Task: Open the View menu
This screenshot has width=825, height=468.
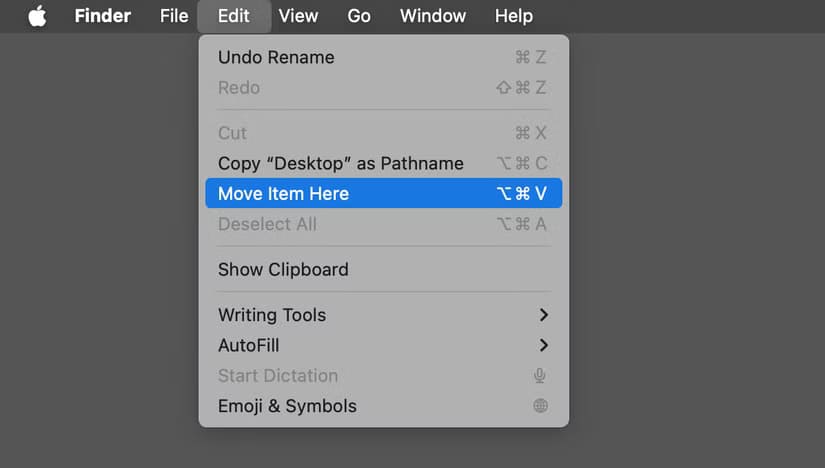Action: tap(298, 16)
